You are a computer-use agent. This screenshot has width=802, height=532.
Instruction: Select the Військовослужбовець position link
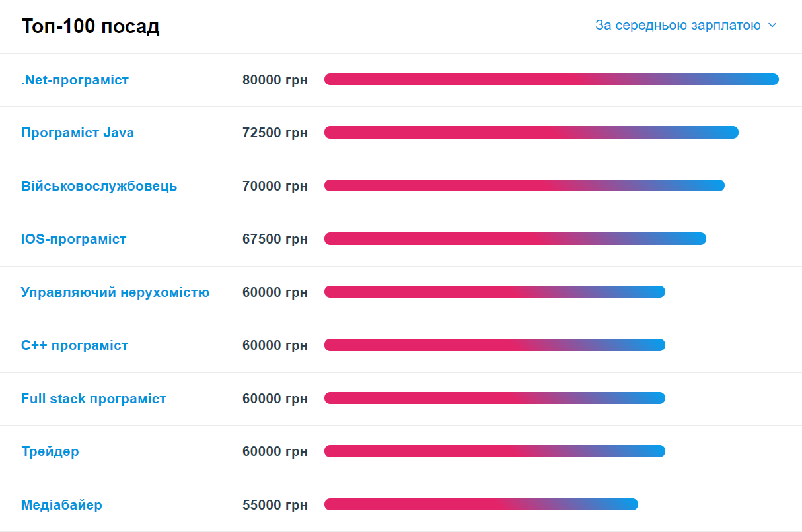click(99, 186)
